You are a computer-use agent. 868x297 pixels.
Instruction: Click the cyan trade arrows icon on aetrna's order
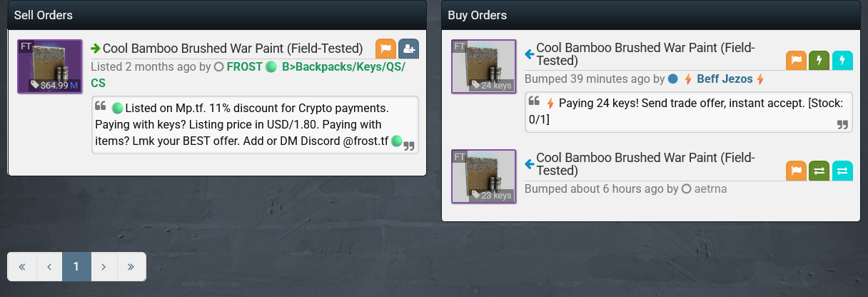tap(842, 171)
